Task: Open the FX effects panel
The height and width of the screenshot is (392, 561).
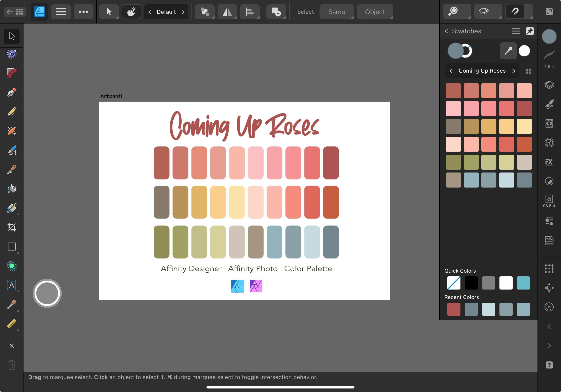Action: tap(549, 162)
